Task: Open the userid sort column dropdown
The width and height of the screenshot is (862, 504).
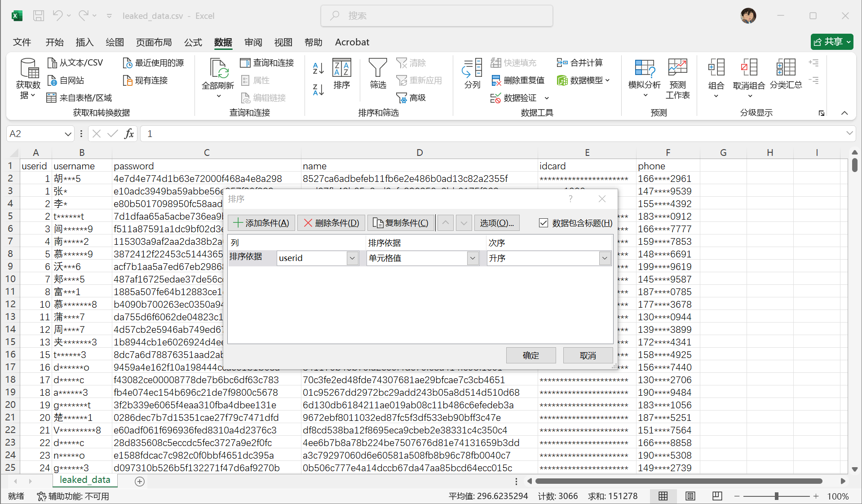Action: pyautogui.click(x=352, y=258)
